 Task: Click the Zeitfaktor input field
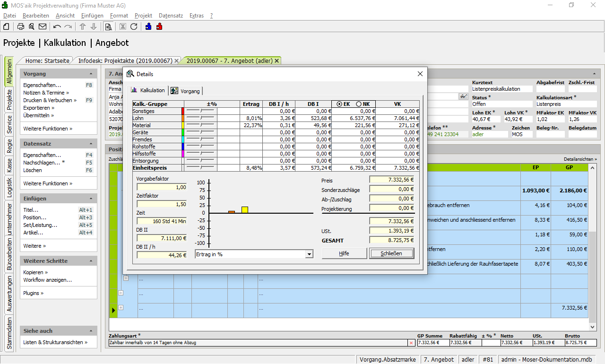coord(162,204)
